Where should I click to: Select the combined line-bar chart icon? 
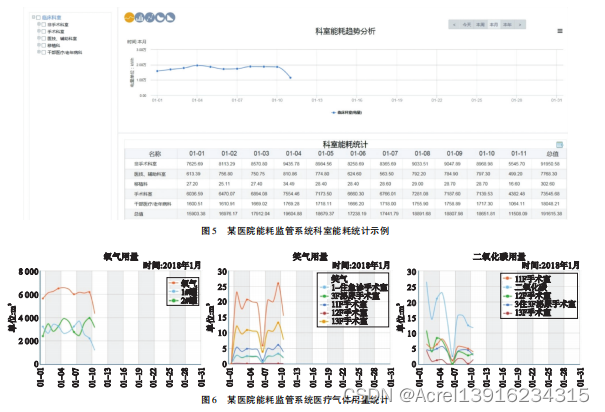(150, 17)
